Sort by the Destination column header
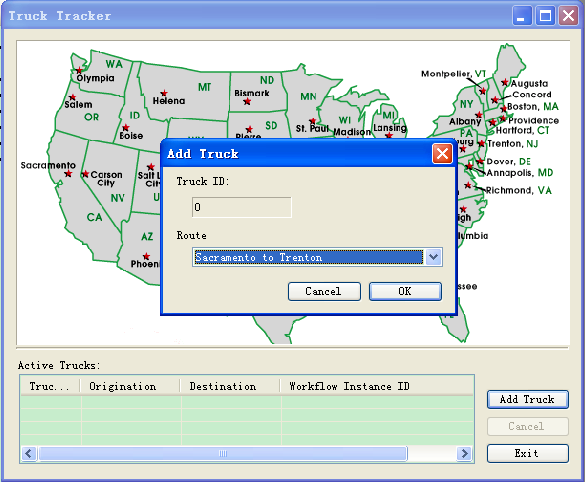 [230, 386]
